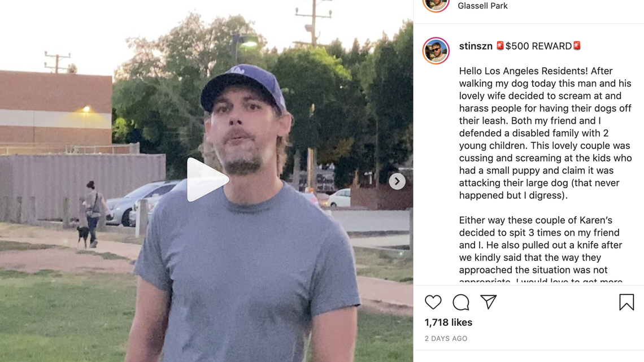Save post with the bookmark icon
The width and height of the screenshot is (644, 362).
tap(626, 302)
